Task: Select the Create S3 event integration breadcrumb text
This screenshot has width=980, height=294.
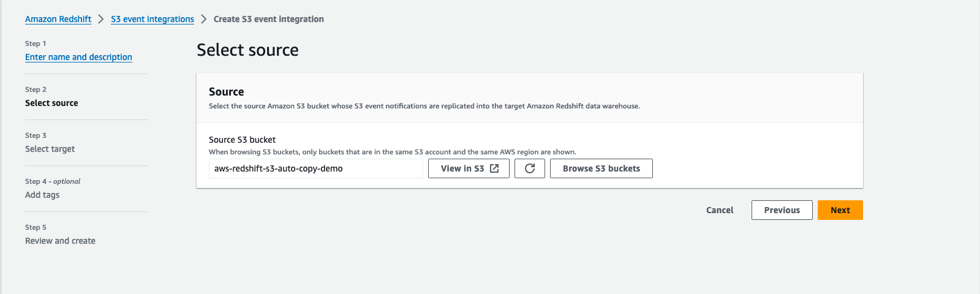Action: pyautogui.click(x=269, y=19)
